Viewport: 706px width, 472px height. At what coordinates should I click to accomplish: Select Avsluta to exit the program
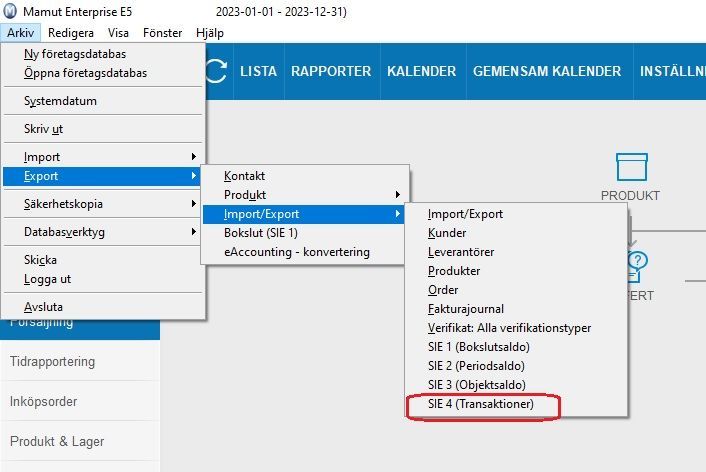point(103,307)
